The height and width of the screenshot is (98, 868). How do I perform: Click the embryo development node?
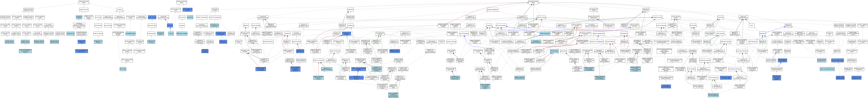click(x=599, y=33)
